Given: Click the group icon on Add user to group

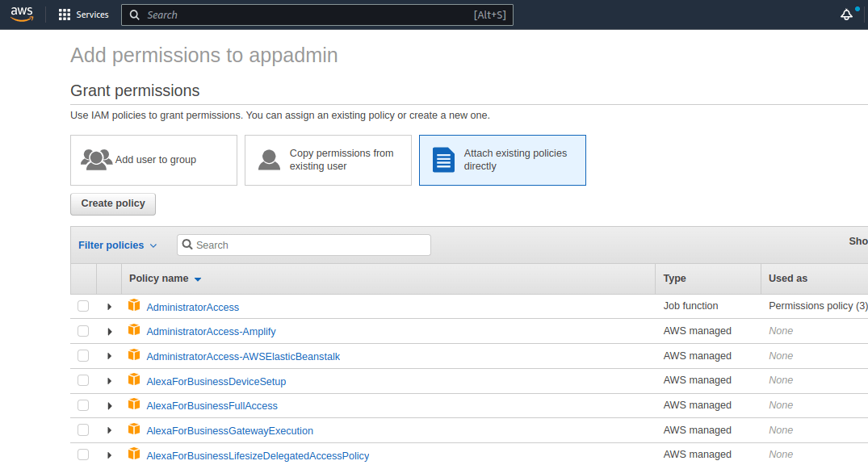Looking at the screenshot, I should click(x=96, y=159).
